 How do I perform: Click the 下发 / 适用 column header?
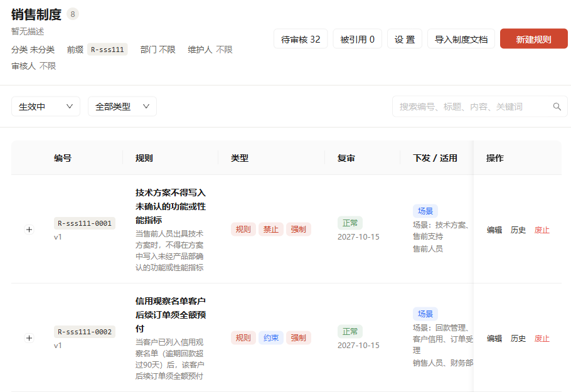(435, 158)
